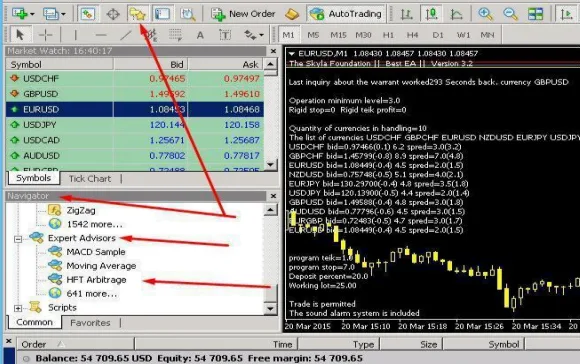Select the M15 timeframe

[x=338, y=35]
